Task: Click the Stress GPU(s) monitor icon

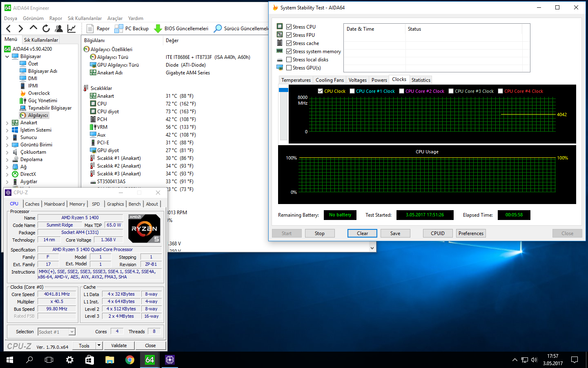Action: 280,67
